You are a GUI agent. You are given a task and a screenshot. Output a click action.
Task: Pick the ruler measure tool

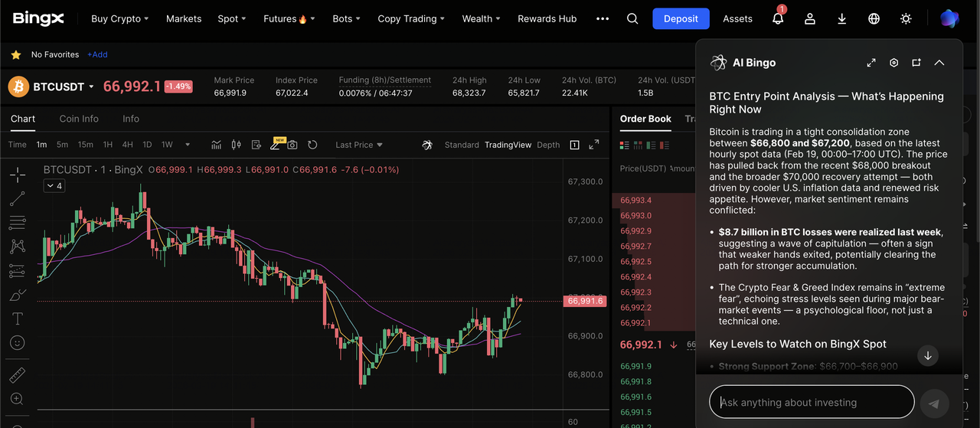pos(17,375)
